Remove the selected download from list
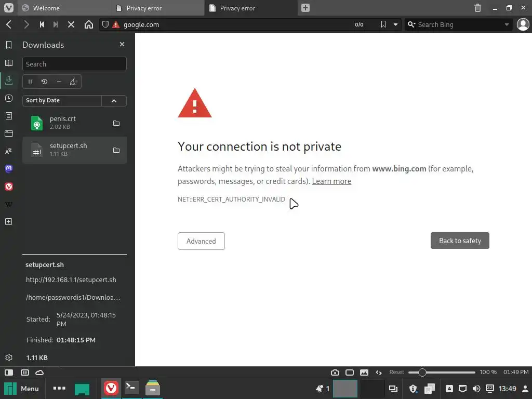 [59, 82]
